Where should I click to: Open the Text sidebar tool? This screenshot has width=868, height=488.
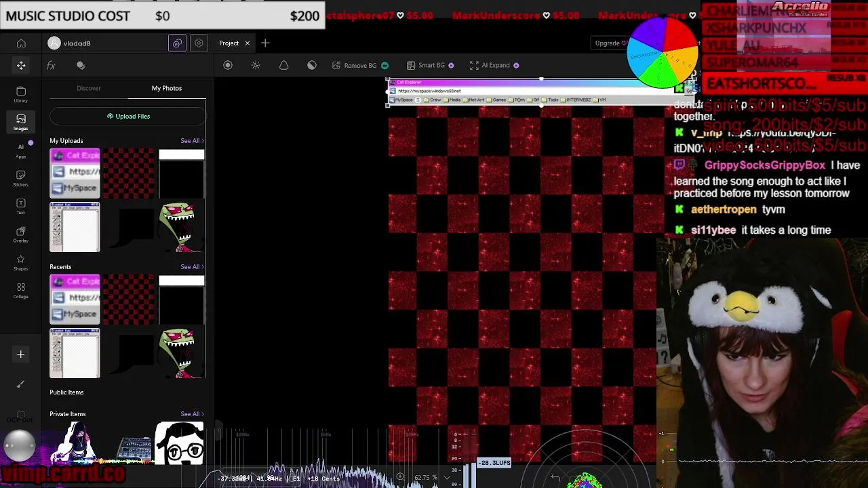(x=21, y=207)
